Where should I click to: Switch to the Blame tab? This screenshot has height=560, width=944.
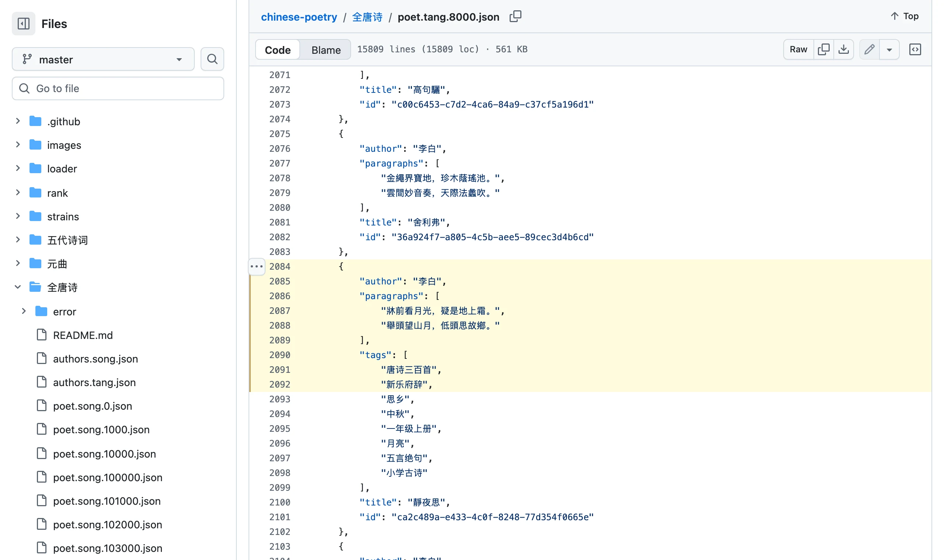click(x=326, y=50)
